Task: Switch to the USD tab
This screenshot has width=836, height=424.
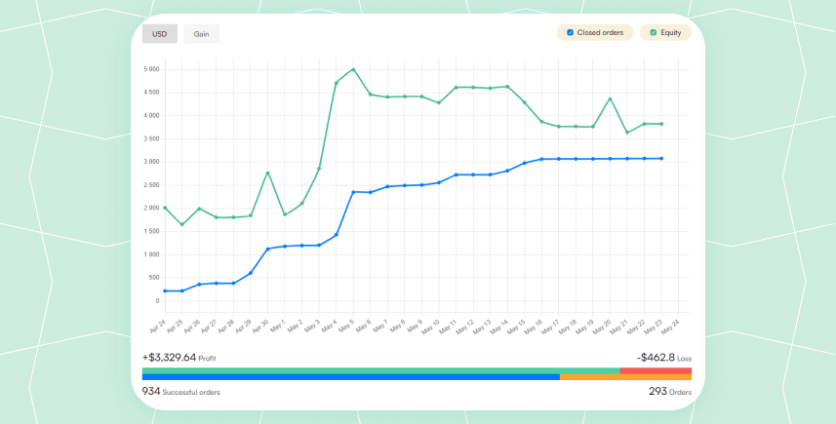Action: coord(159,34)
